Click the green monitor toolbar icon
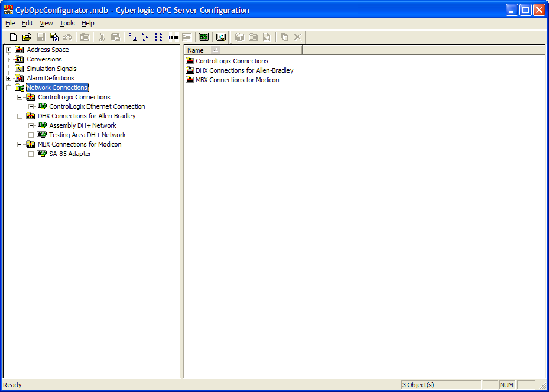 coord(204,37)
